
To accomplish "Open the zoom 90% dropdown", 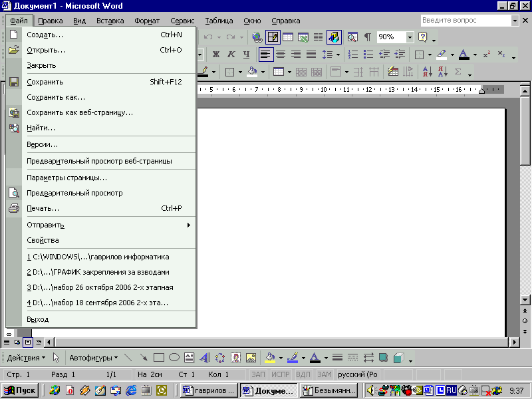I will click(410, 37).
